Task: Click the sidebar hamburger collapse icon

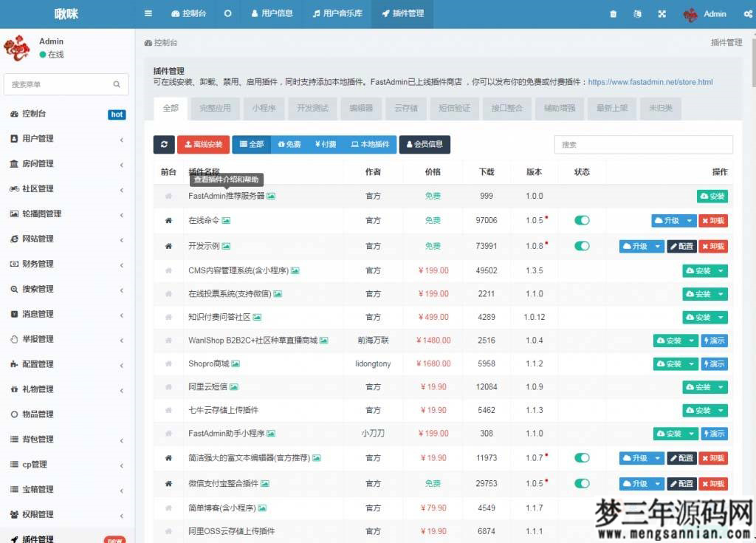Action: pos(147,13)
